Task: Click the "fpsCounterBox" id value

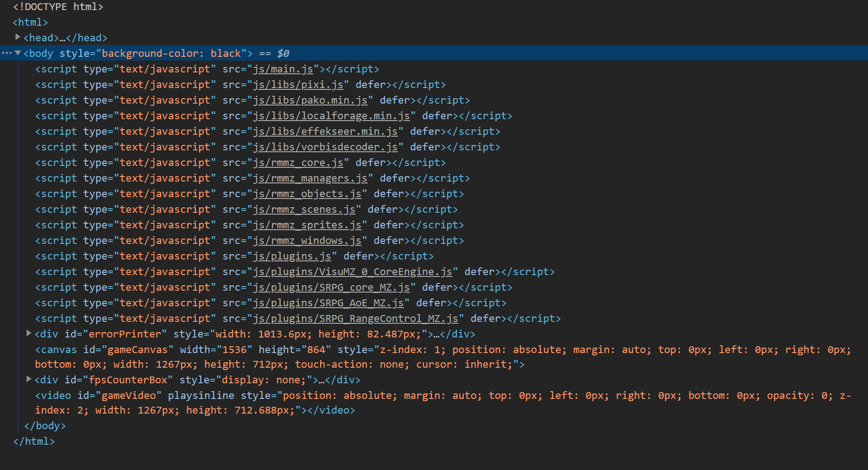Action: coord(128,380)
